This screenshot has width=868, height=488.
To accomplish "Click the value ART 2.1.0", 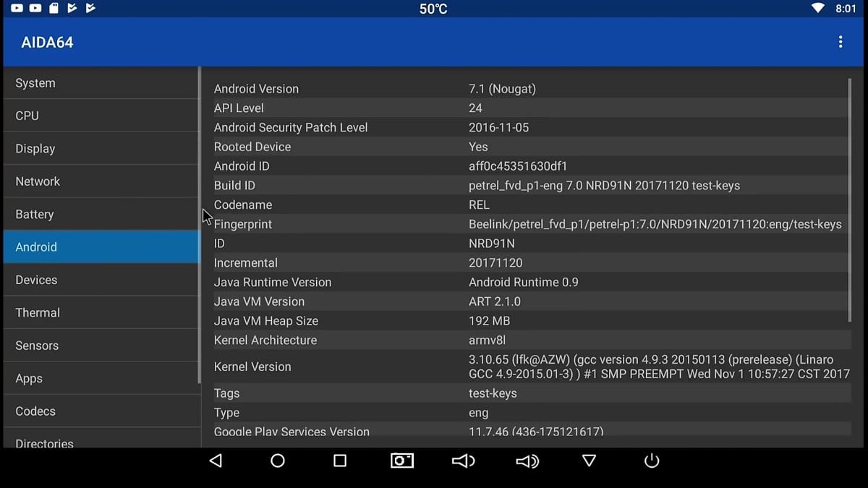I will 495,301.
